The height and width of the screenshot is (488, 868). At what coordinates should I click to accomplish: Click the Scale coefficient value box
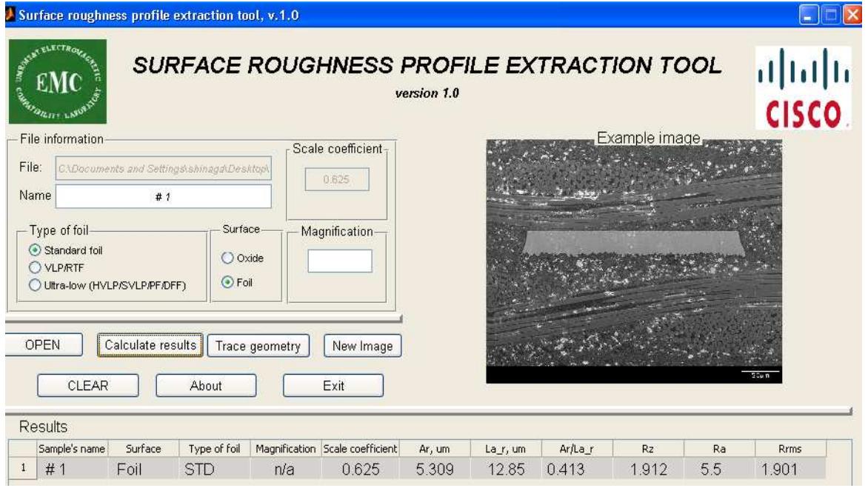[336, 179]
